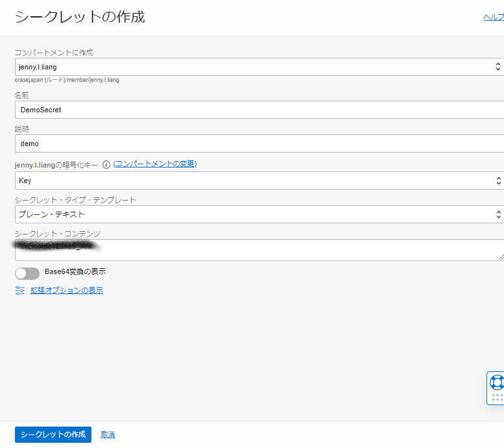This screenshot has height=448, width=504.
Task: Click the info icon beside 暗号化キー
Action: point(106,164)
